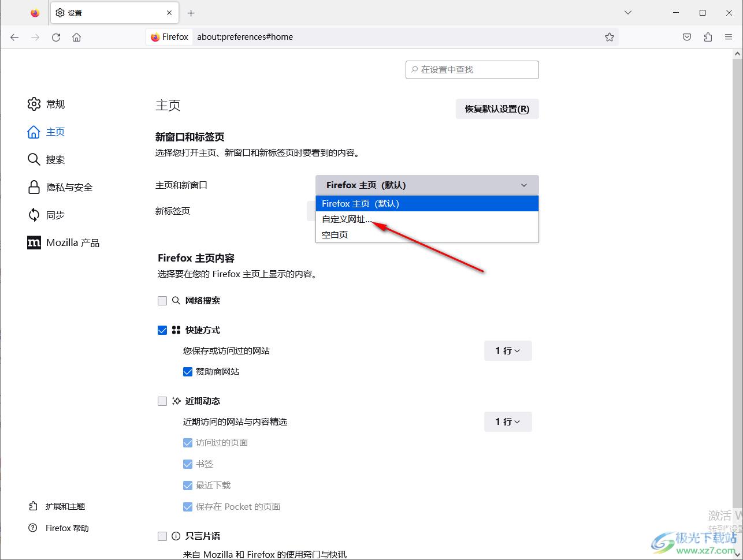
Task: Click the Firefox View icon in tab bar
Action: click(35, 13)
